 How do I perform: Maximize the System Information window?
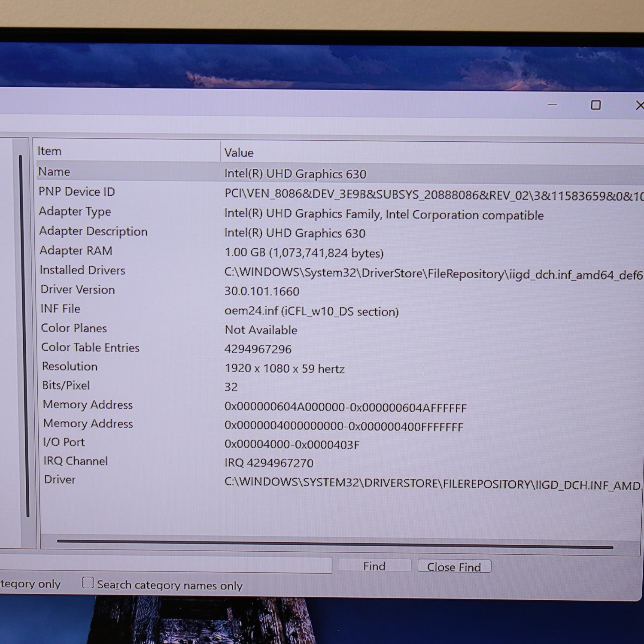tap(595, 105)
